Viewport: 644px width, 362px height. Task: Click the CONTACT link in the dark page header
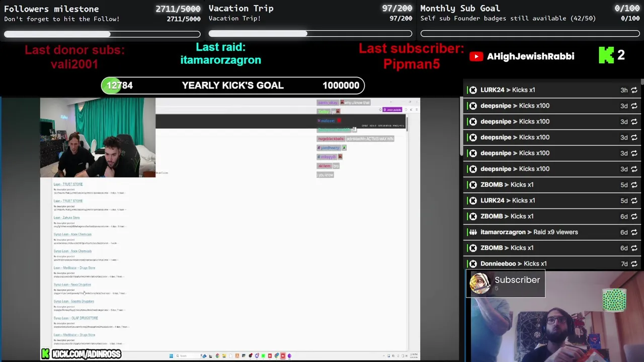365,126
